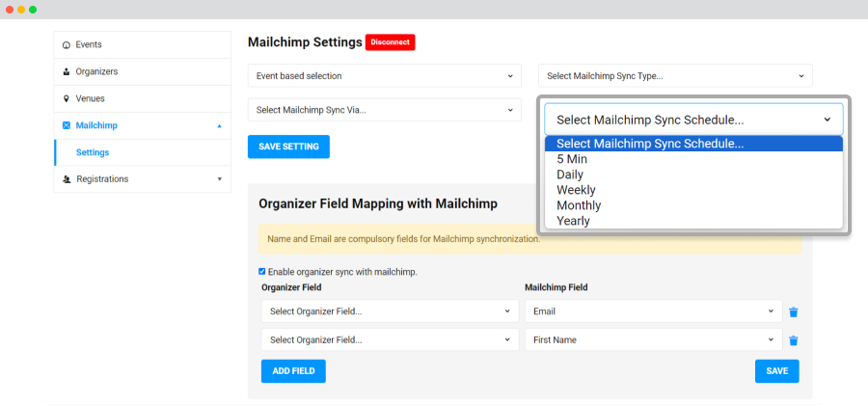This screenshot has height=405, width=868.
Task: Close window using red traffic light button
Action: (x=10, y=10)
